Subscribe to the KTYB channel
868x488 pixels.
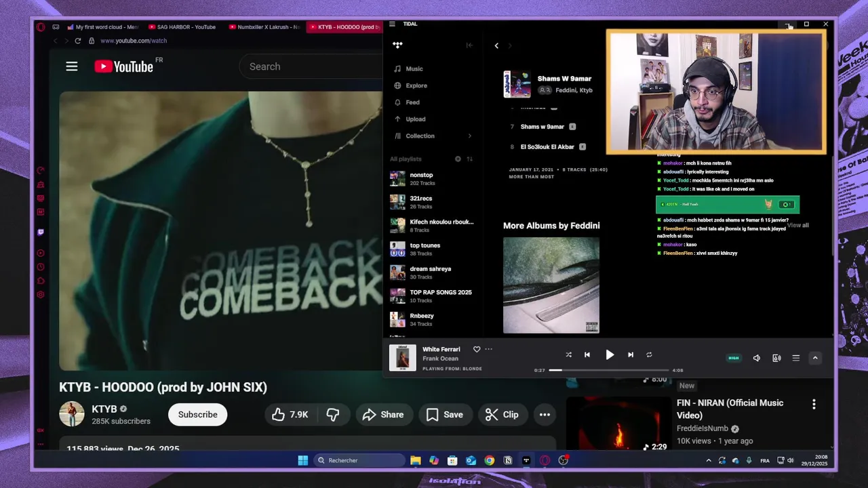pyautogui.click(x=198, y=415)
